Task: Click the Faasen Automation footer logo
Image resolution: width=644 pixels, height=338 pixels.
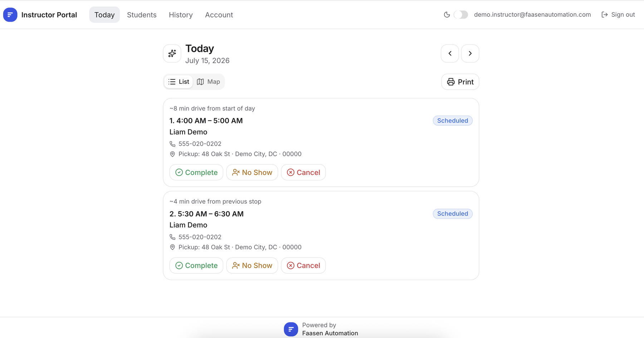Action: pos(291,329)
